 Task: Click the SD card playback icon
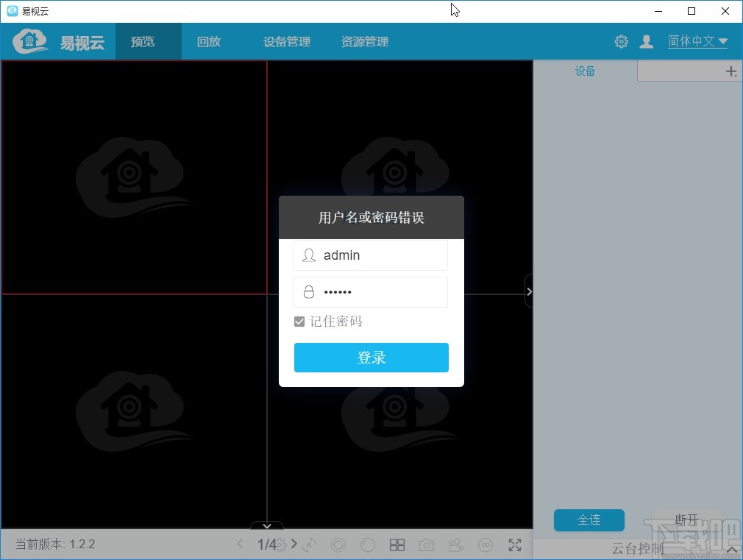(x=486, y=545)
